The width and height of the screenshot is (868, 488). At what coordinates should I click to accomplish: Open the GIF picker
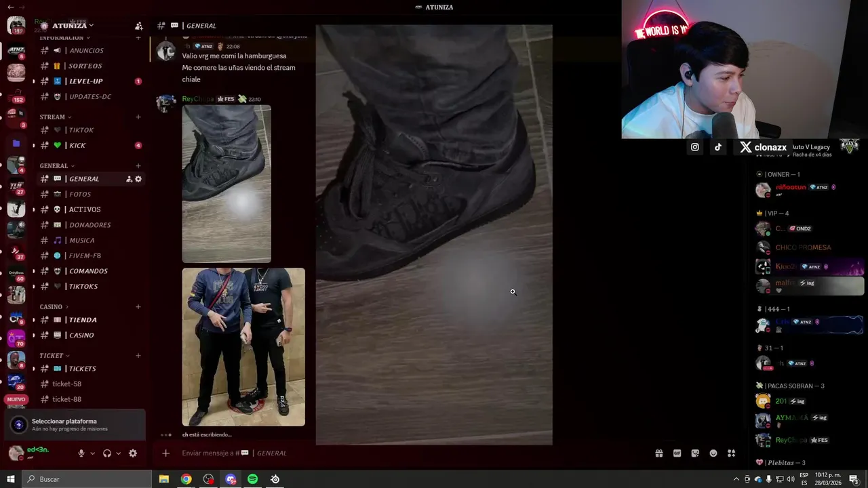pyautogui.click(x=677, y=453)
